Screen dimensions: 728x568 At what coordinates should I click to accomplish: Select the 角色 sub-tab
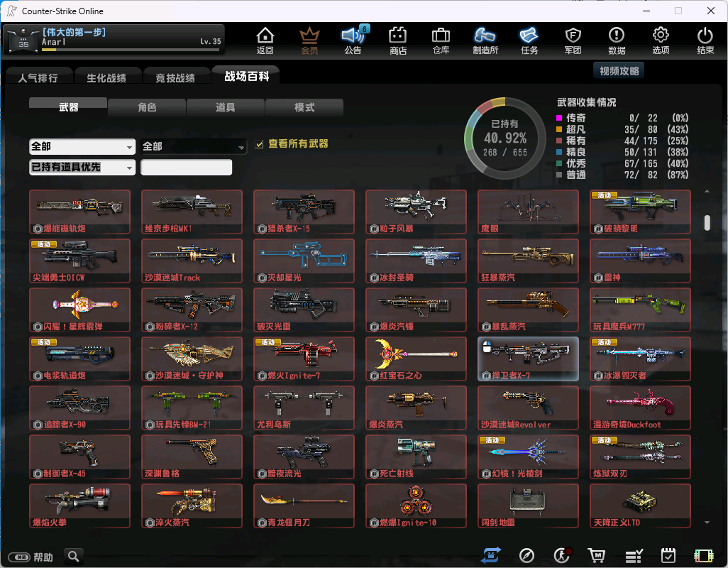147,107
